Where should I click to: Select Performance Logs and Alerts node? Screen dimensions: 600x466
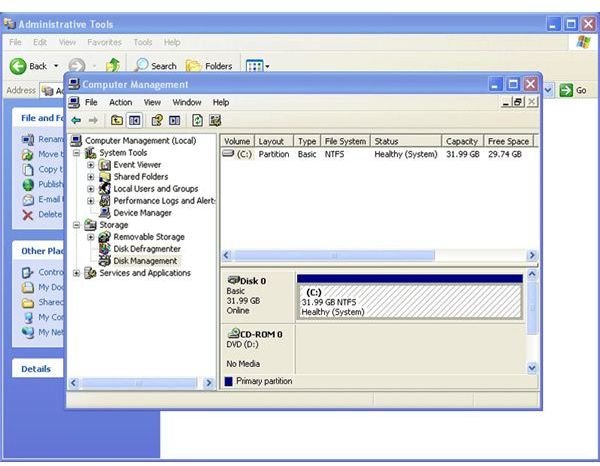point(164,200)
